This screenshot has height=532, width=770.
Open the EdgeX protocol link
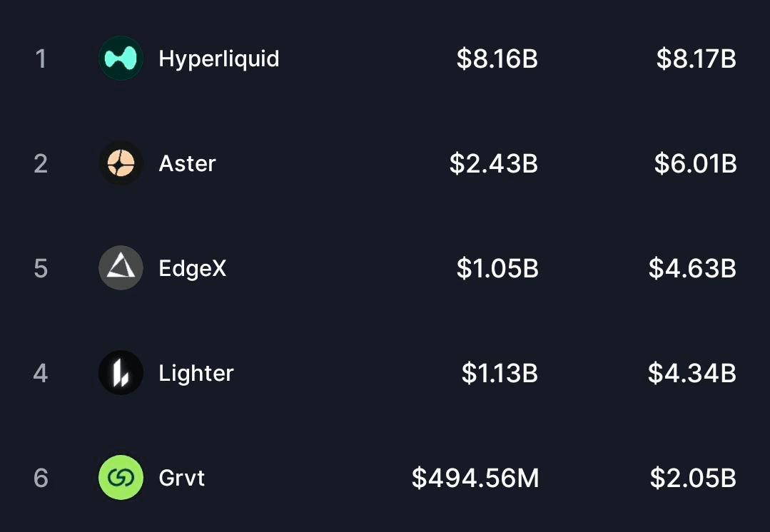coord(192,268)
